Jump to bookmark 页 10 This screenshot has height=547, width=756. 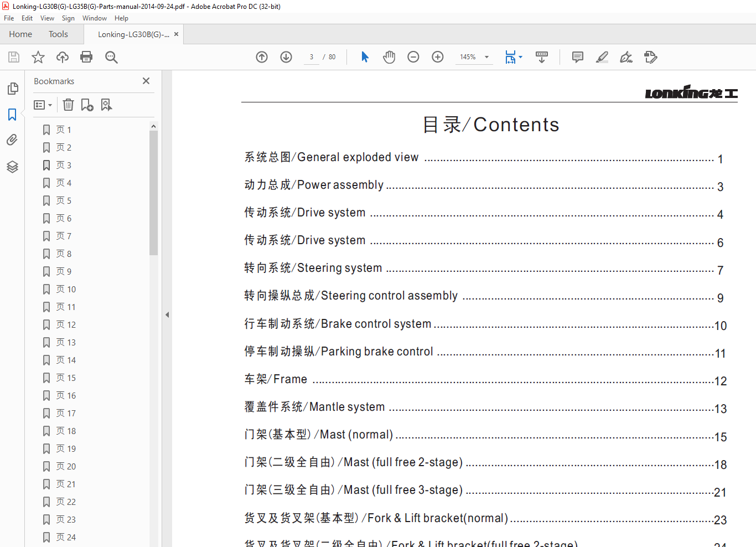coord(66,289)
